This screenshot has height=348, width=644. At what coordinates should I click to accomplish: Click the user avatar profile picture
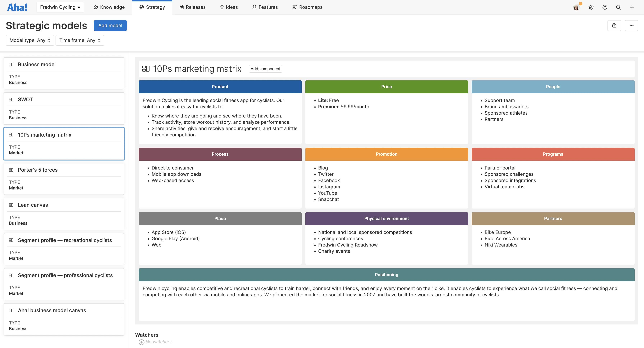pyautogui.click(x=576, y=8)
